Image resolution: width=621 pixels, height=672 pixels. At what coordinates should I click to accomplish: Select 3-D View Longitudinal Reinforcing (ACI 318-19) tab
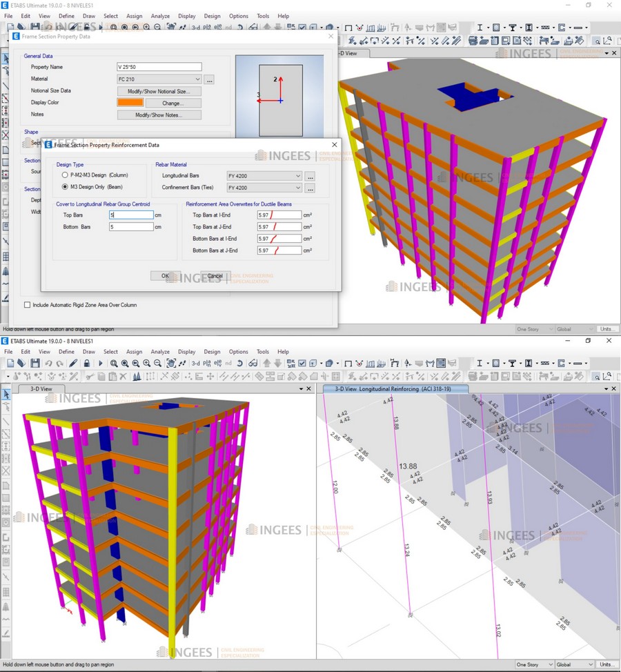tap(393, 388)
